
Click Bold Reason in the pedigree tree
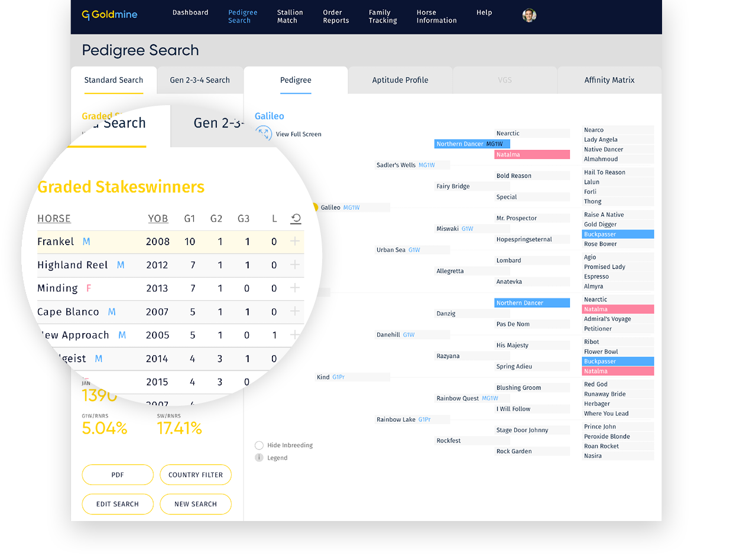(x=532, y=176)
